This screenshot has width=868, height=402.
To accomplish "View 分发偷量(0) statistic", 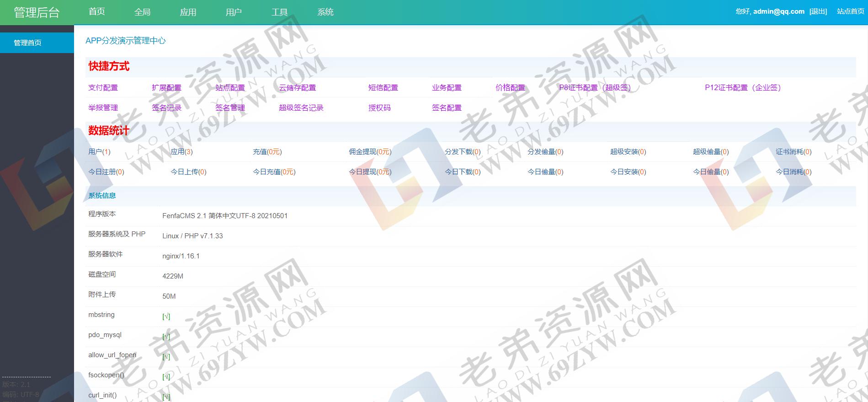I will (x=546, y=151).
